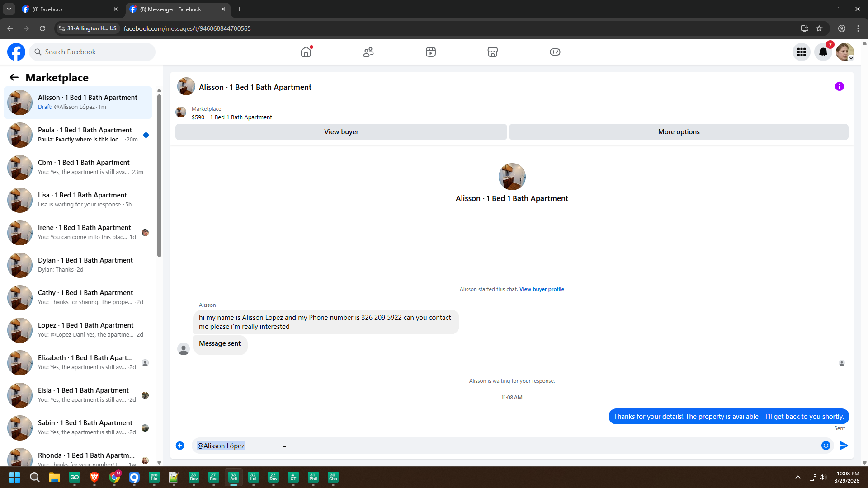Viewport: 868px width, 488px height.
Task: Close the Messenger | Facebook tab
Action: click(x=223, y=9)
